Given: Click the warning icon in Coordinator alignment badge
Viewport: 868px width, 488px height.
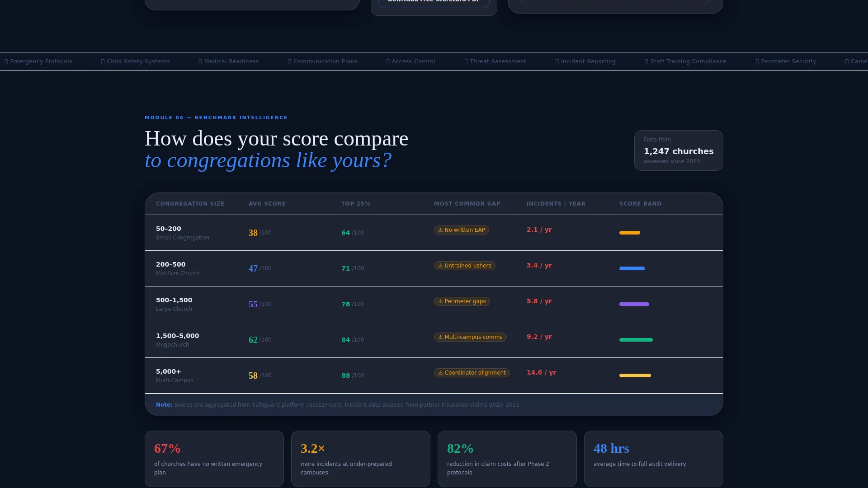Looking at the screenshot, I should click(440, 373).
